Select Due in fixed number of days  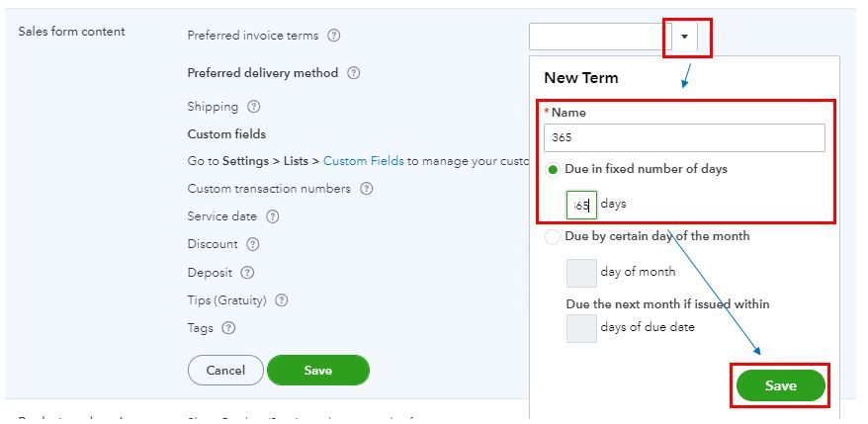pyautogui.click(x=553, y=170)
